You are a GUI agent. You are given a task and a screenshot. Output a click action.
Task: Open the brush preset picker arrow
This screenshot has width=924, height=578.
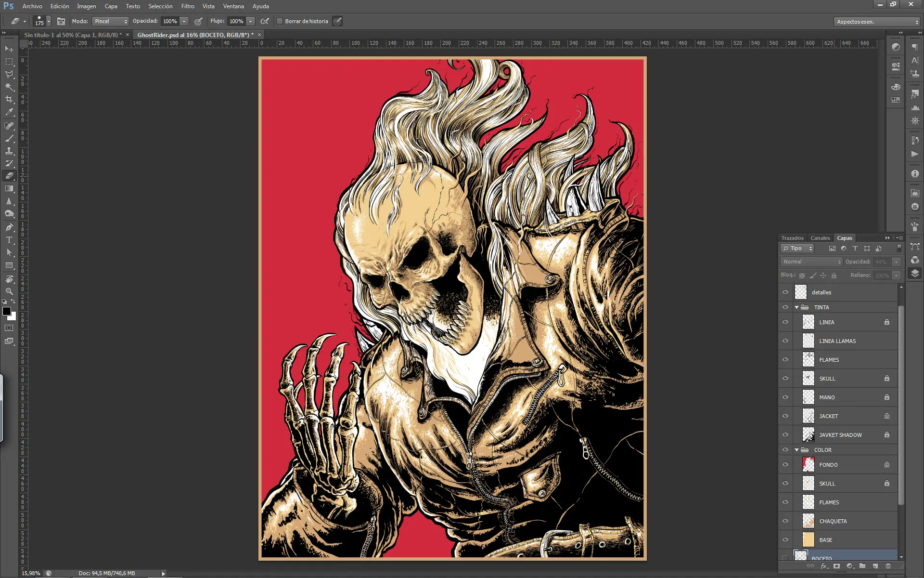click(49, 21)
